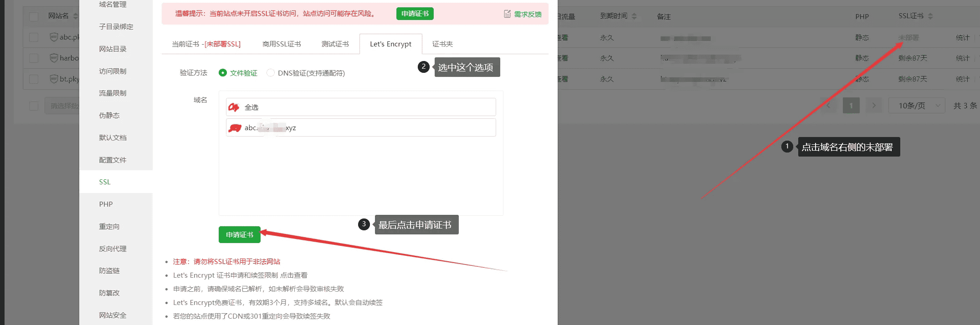Click 申请证书 button in the red warning banner

415,14
